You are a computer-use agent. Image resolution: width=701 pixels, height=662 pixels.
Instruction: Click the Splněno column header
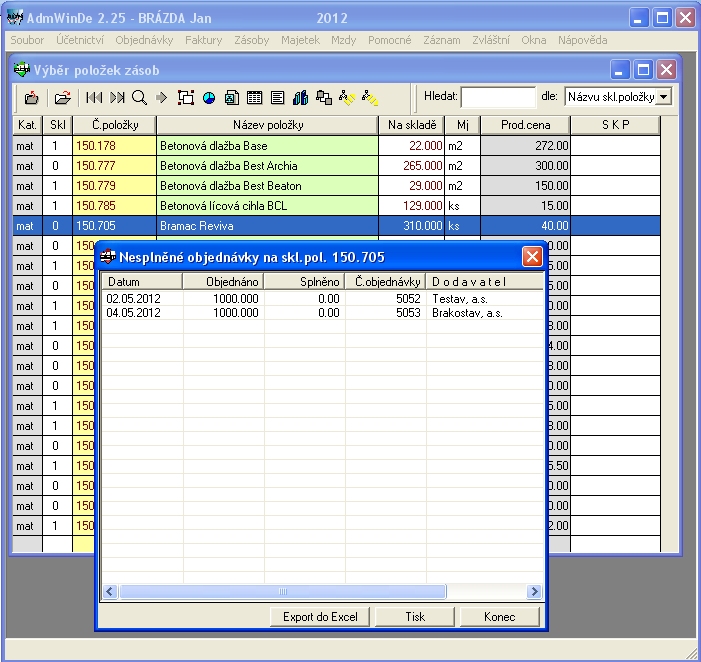click(x=304, y=282)
